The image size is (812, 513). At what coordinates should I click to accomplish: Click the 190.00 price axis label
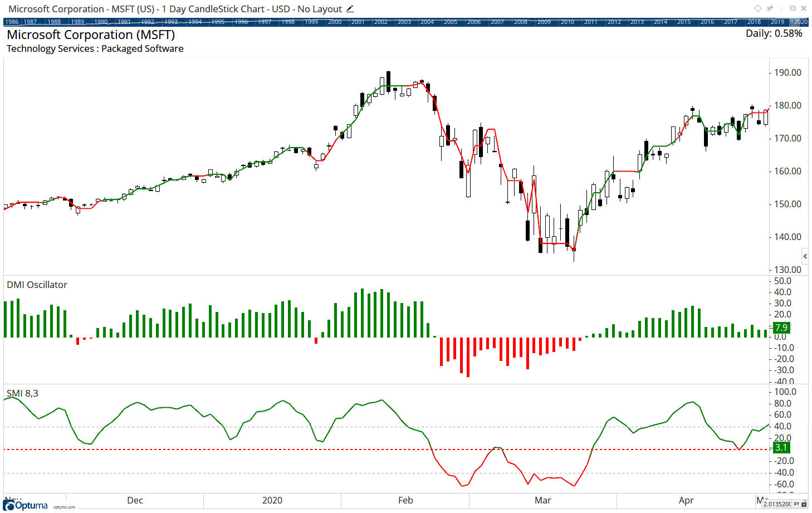[x=787, y=72]
